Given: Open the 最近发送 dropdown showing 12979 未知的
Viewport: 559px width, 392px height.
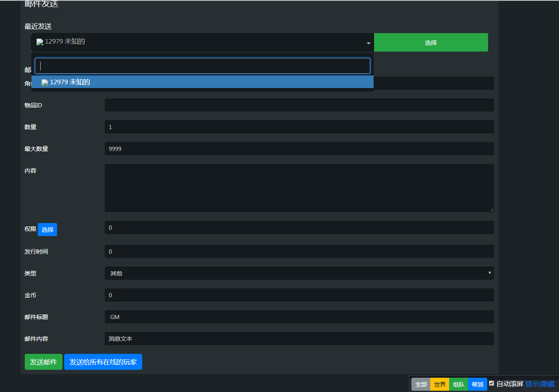Looking at the screenshot, I should pos(203,42).
